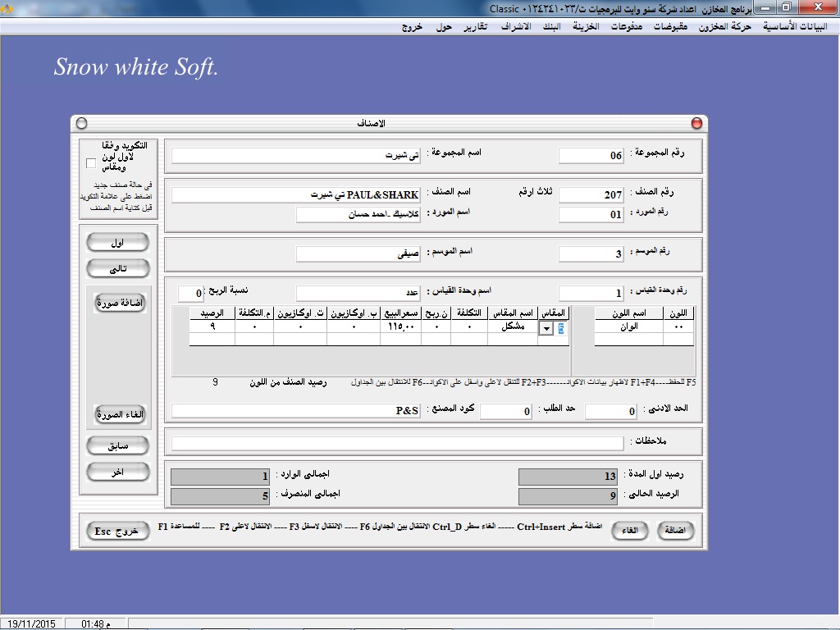Click the الغاء الصورة button
The width and height of the screenshot is (840, 630).
120,414
